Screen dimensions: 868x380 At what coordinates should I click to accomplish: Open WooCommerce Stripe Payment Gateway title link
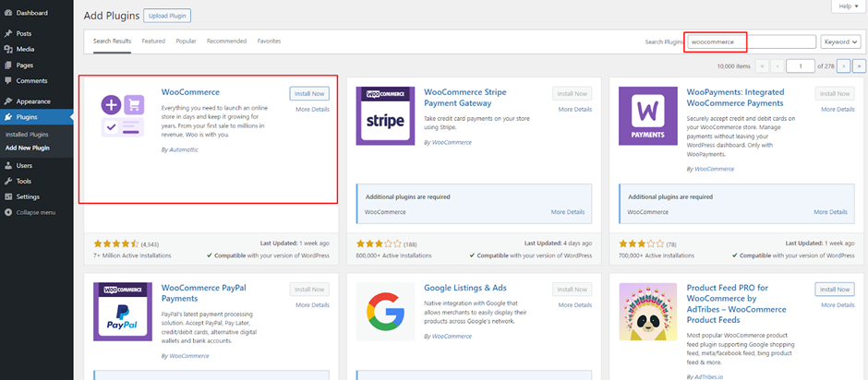pyautogui.click(x=465, y=98)
